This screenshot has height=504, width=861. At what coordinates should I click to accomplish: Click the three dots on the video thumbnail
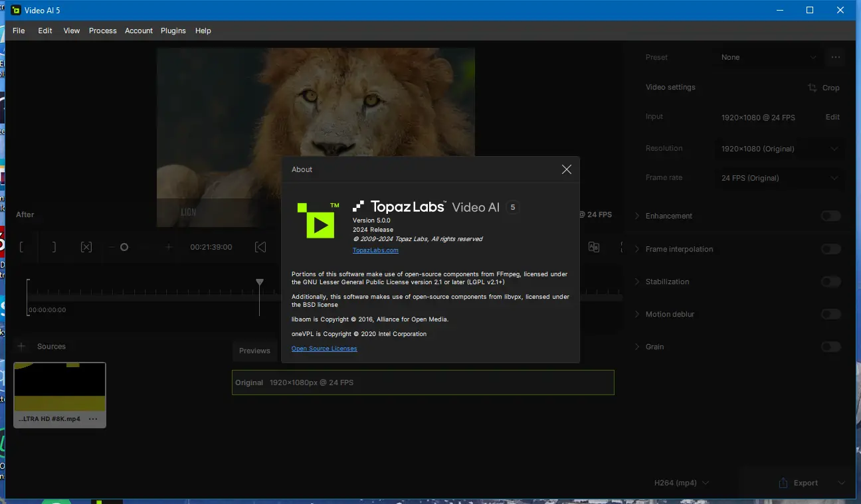[93, 419]
